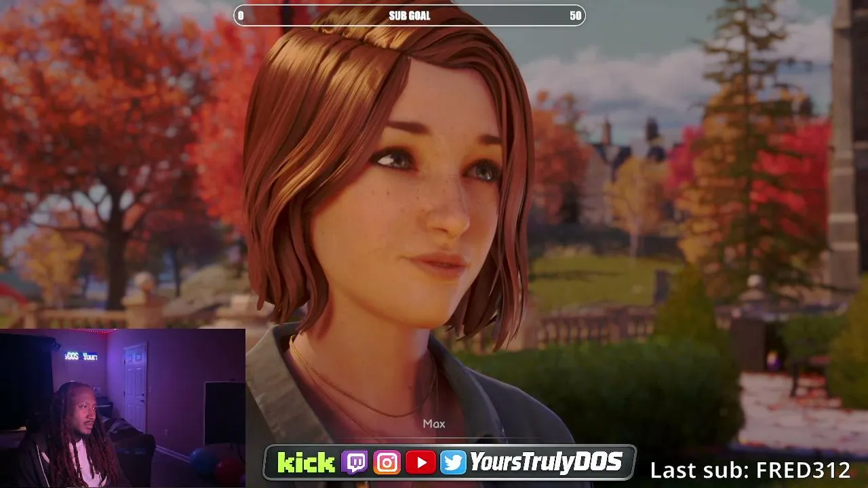Click the red YouTube play icon

point(420,463)
